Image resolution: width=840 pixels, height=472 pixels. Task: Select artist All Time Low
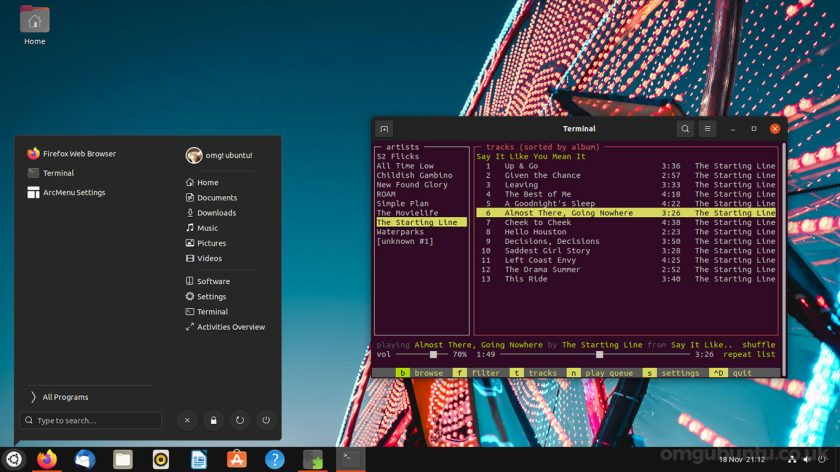[x=405, y=166]
